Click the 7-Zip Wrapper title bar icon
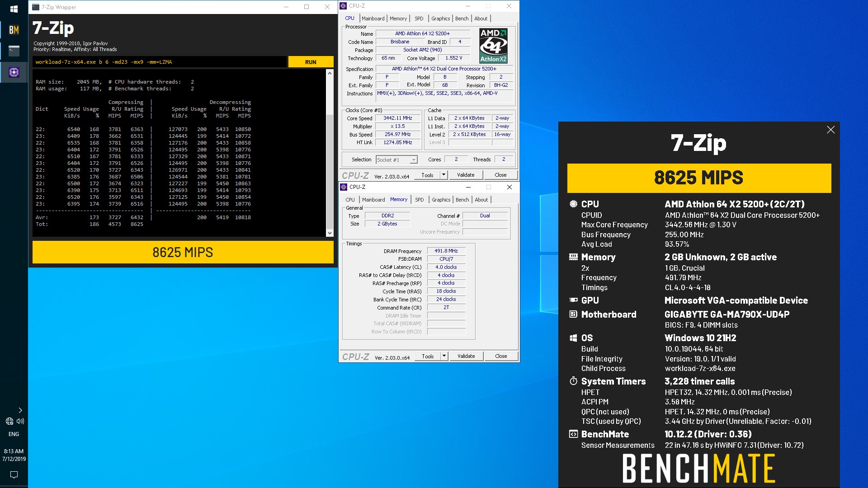The height and width of the screenshot is (488, 868). [x=36, y=7]
